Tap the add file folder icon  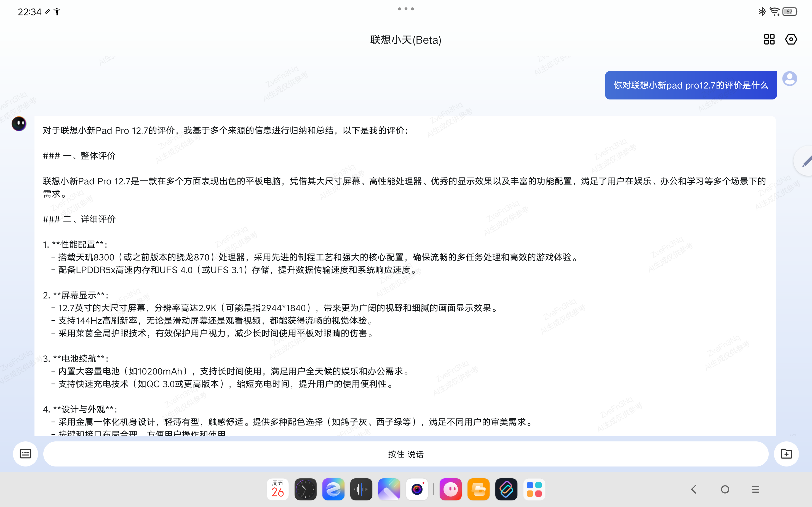point(786,454)
